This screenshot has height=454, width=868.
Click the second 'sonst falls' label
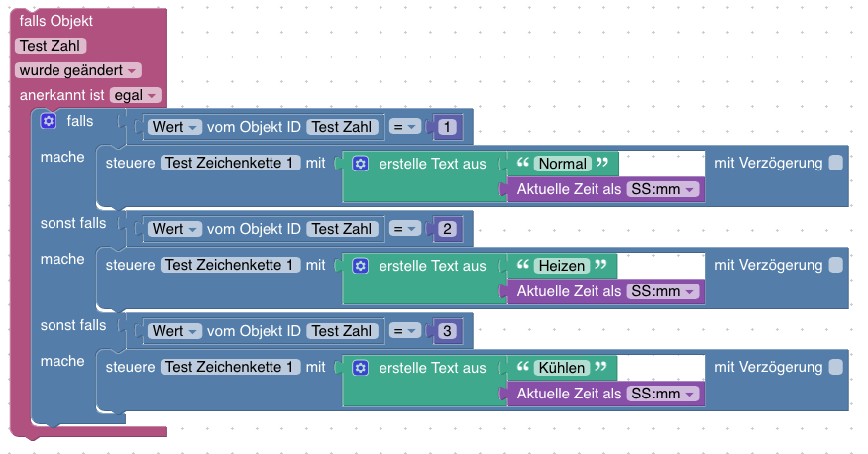73,325
